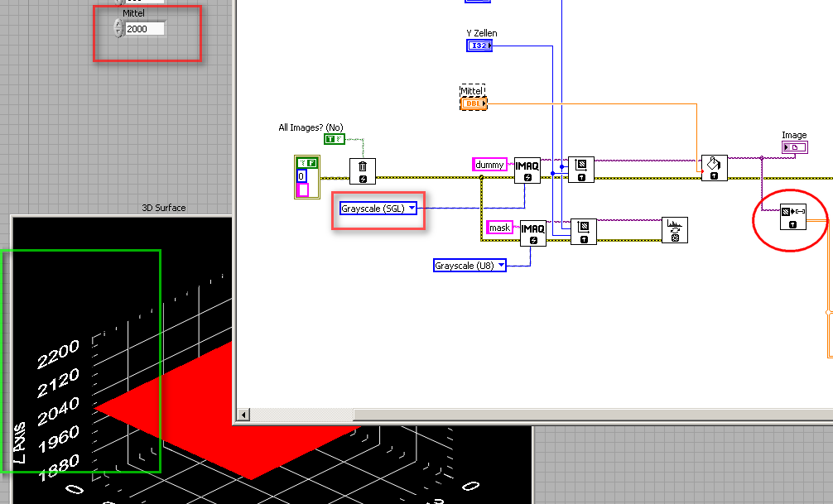Click the source string in error cluster
Screen dimensions: 833x504
302,190
